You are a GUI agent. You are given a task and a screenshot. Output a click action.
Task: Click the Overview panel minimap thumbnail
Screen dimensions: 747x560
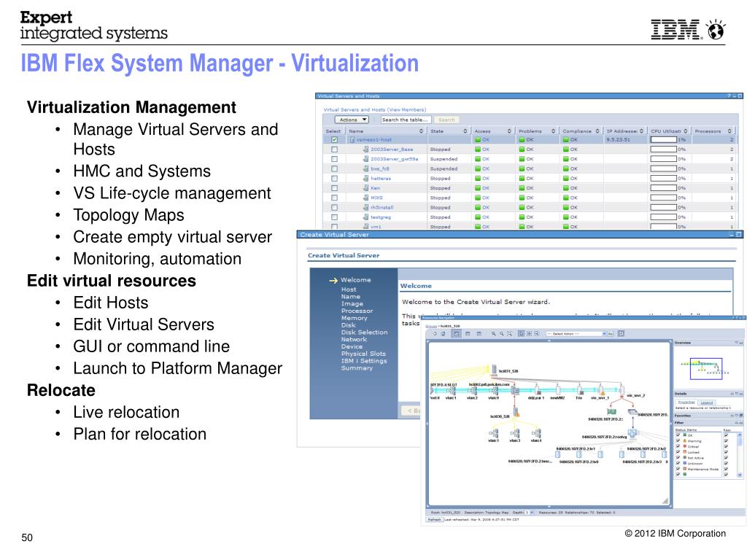coord(706,369)
